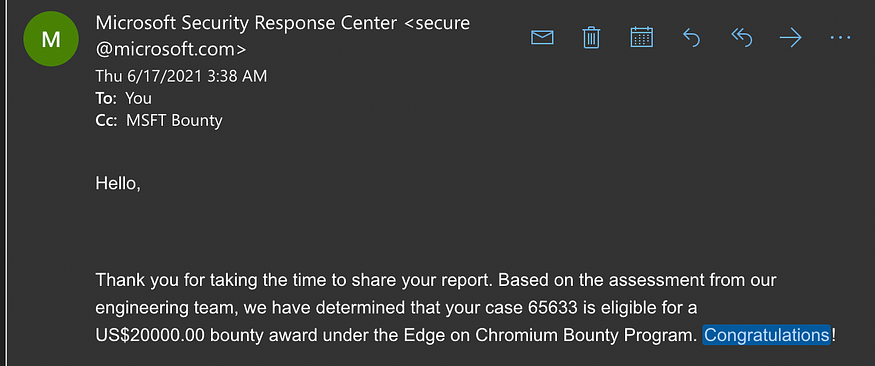This screenshot has height=366, width=875.
Task: Mark message unread with envelope icon
Action: coord(542,38)
